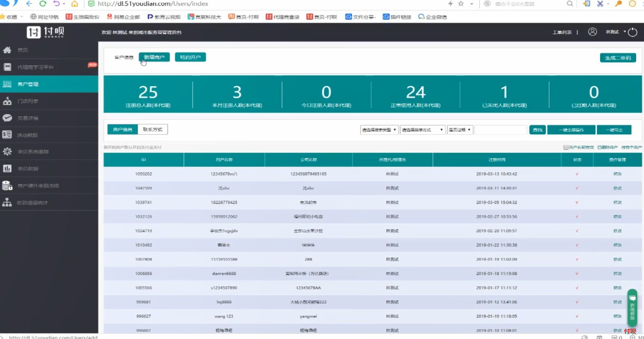Open 交易详情 chat-bubble icon in sidebar
Viewport: 644px width, 339px height.
coord(7,118)
